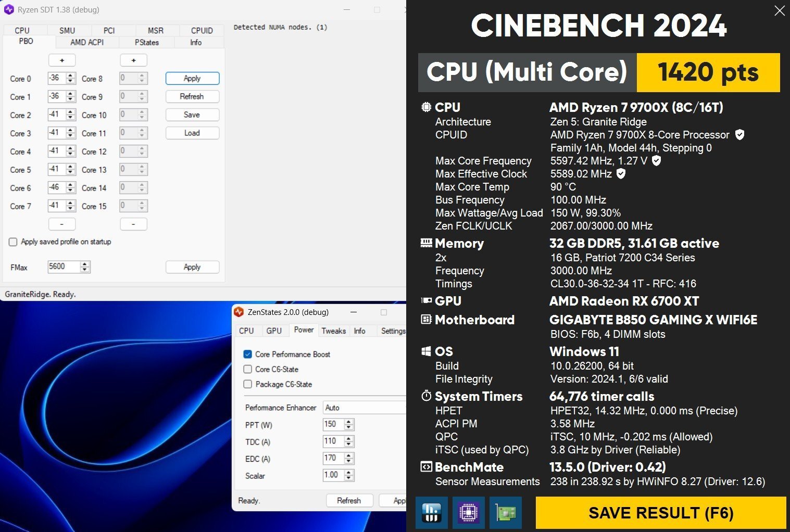Image resolution: width=790 pixels, height=532 pixels.
Task: Click the verified shield next to CPUID
Action: pos(739,135)
